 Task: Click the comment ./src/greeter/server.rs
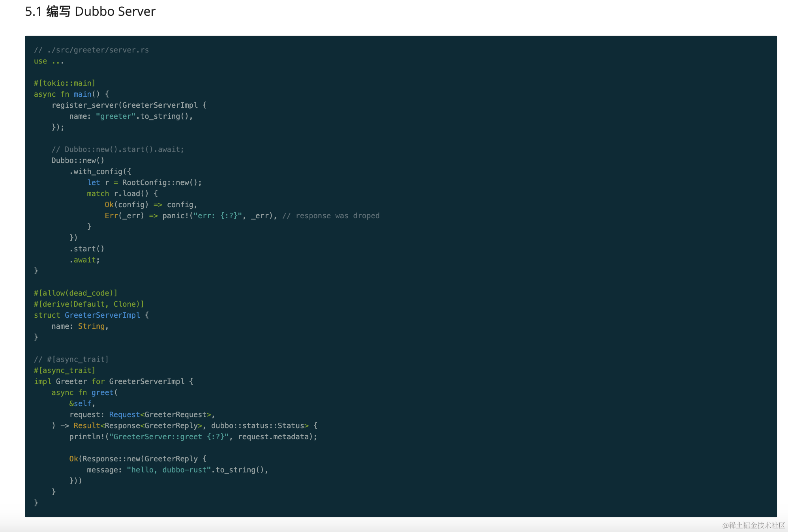point(92,50)
